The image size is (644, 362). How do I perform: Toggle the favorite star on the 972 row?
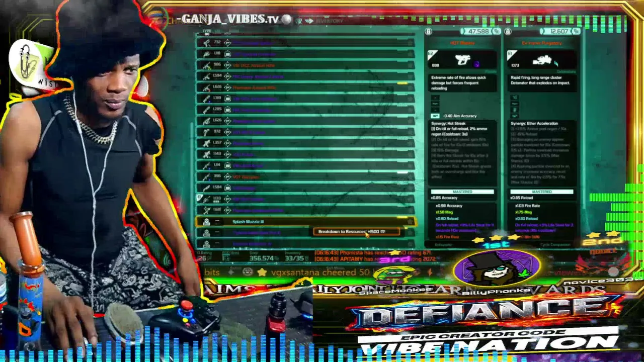click(411, 132)
